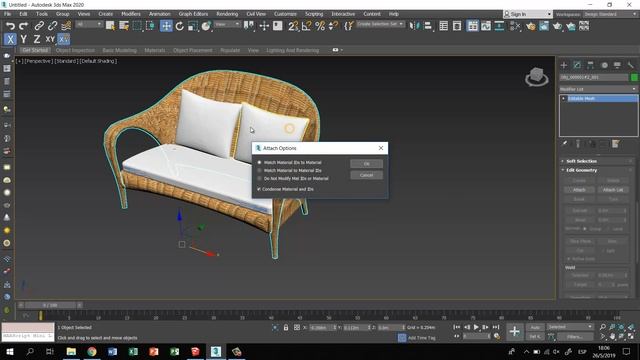Click the Undo arrow icon
The width and height of the screenshot is (640, 360).
click(10, 26)
